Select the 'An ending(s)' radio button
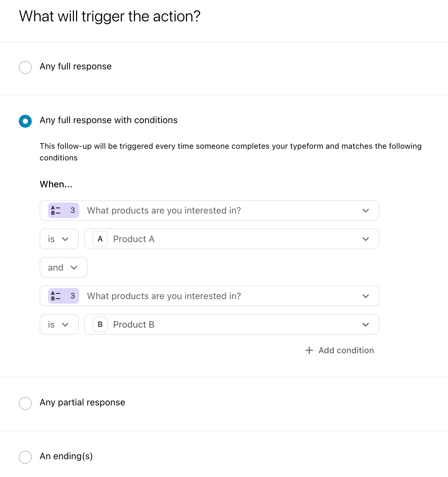The height and width of the screenshot is (477, 448). [x=25, y=457]
